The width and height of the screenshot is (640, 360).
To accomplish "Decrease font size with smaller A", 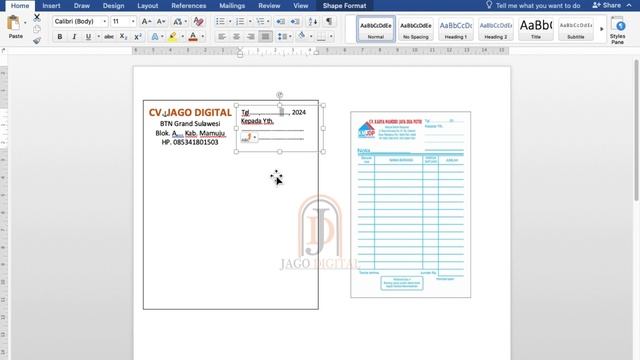I will (x=161, y=22).
